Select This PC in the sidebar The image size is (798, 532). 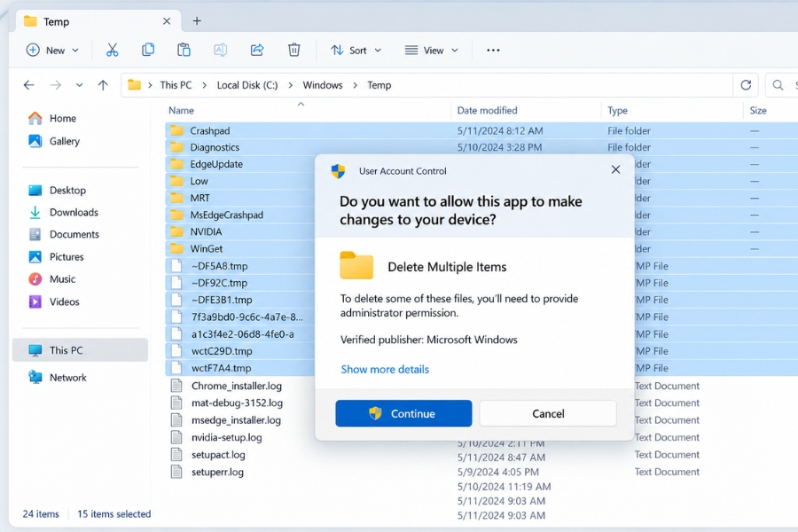tap(80, 350)
